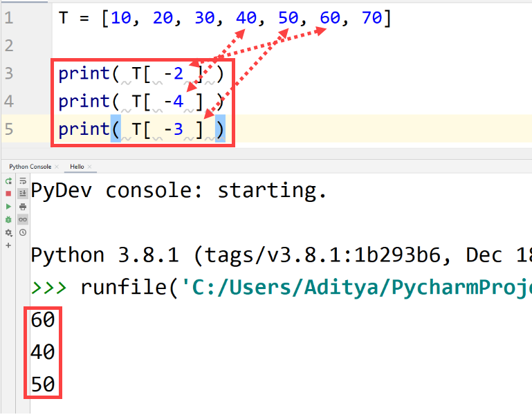Click output value 50 in console
Image resolution: width=532 pixels, height=417 pixels.
43,384
